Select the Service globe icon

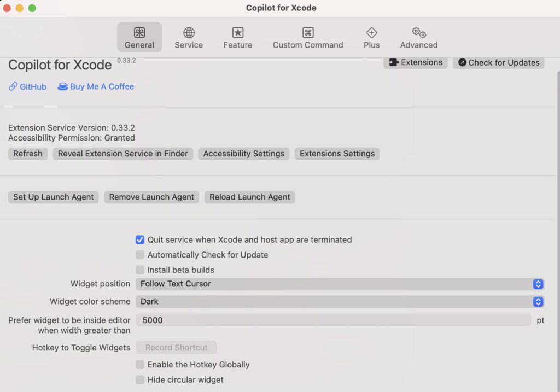189,32
